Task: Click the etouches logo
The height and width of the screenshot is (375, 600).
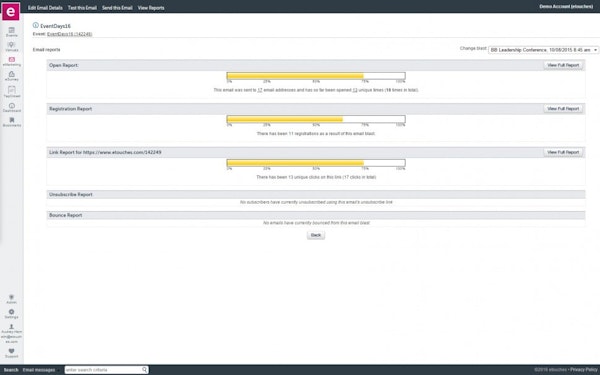Action: (x=11, y=11)
